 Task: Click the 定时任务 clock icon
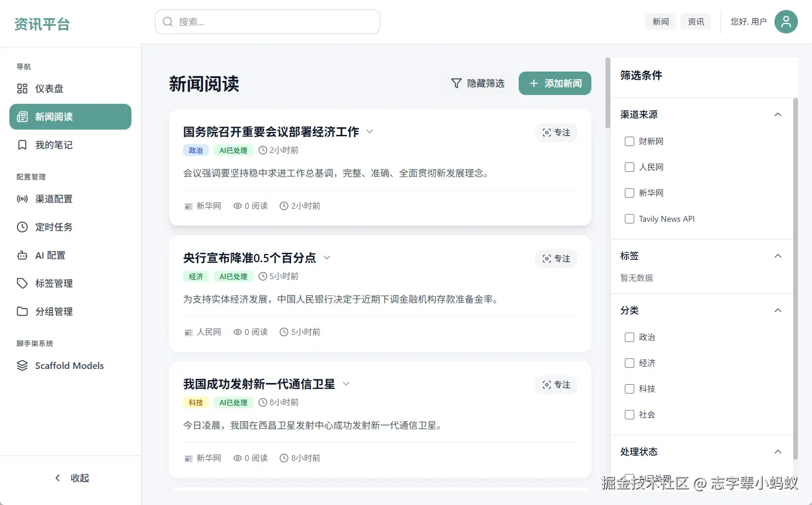point(22,227)
